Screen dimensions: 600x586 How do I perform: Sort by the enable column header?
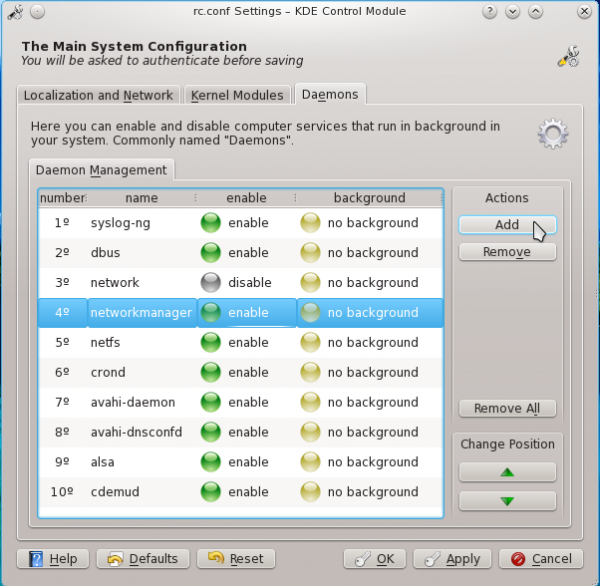click(x=246, y=198)
